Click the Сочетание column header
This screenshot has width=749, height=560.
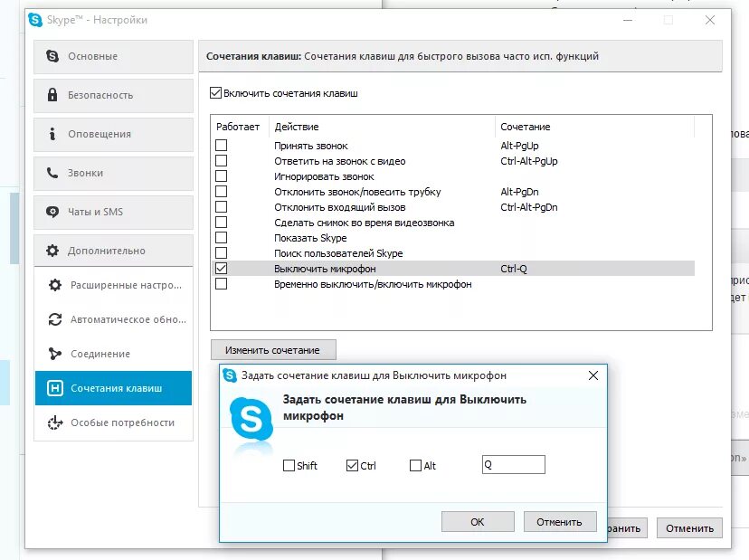click(594, 127)
